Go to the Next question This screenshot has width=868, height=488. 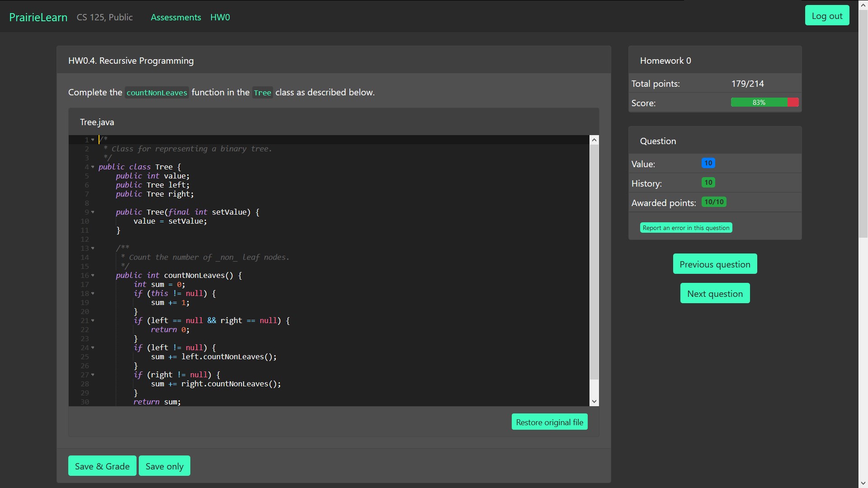pos(715,294)
